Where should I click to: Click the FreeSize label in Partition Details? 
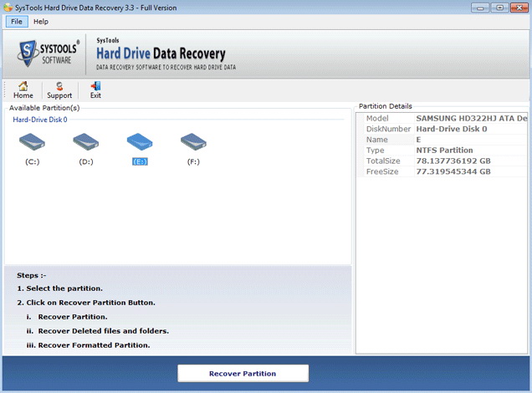coord(382,171)
